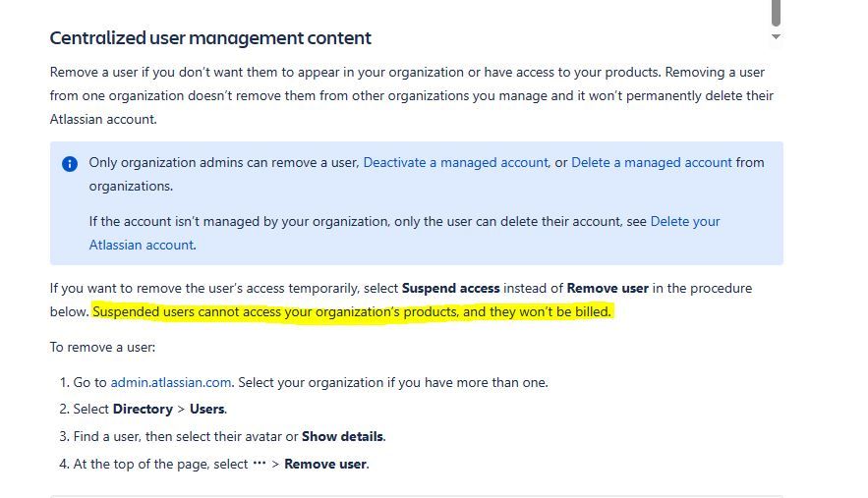Follow the Delete your Atlassian account link
Viewport: 868px width, 498px height.
pyautogui.click(x=405, y=233)
